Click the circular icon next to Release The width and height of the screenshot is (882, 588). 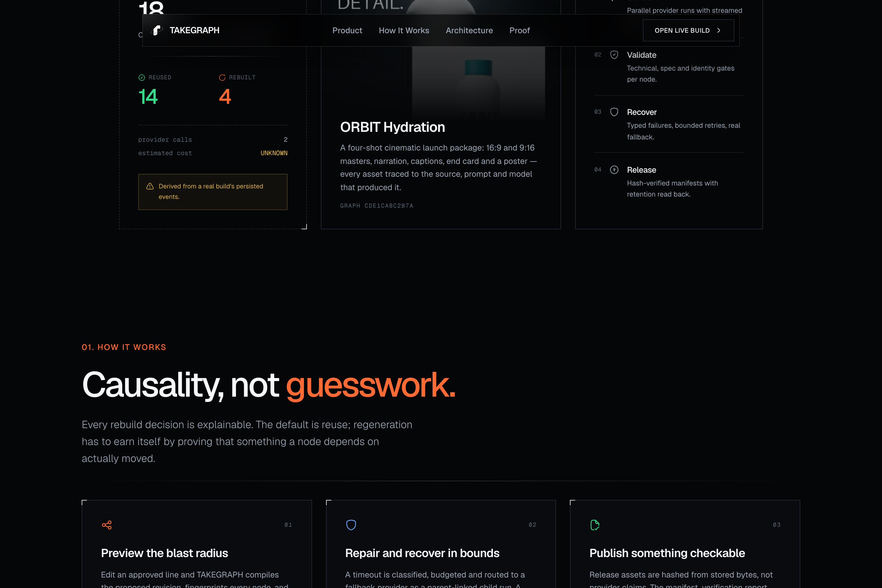point(614,170)
